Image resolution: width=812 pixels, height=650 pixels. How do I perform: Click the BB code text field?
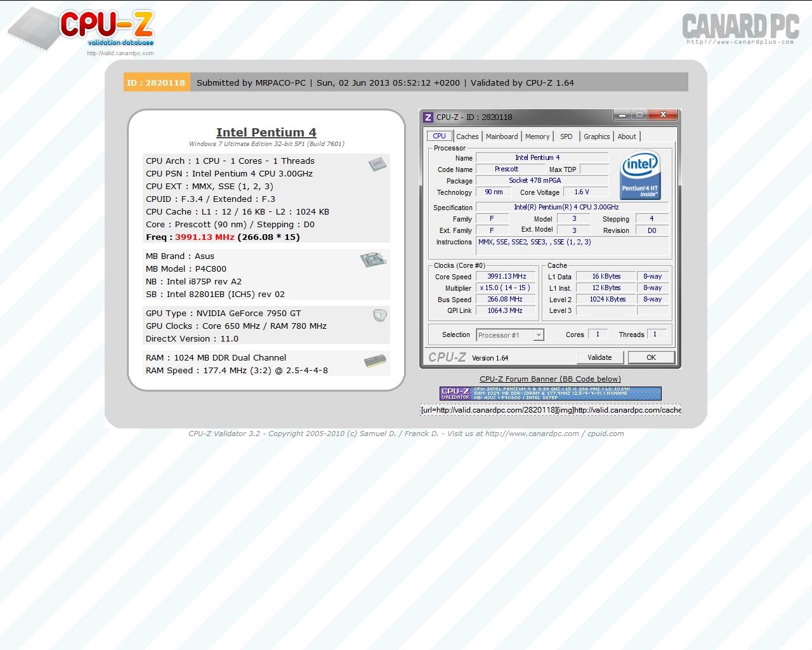pos(550,410)
